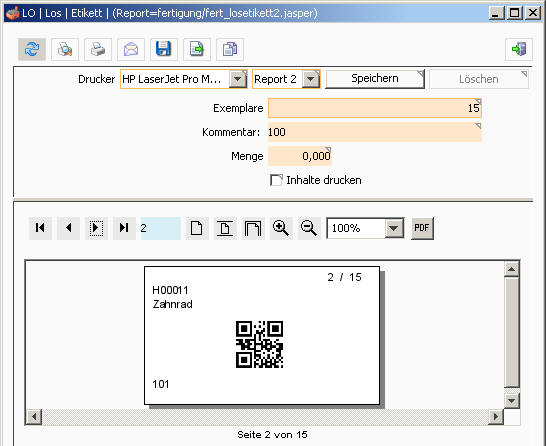The image size is (546, 446).
Task: Click the exit door icon
Action: [x=519, y=49]
